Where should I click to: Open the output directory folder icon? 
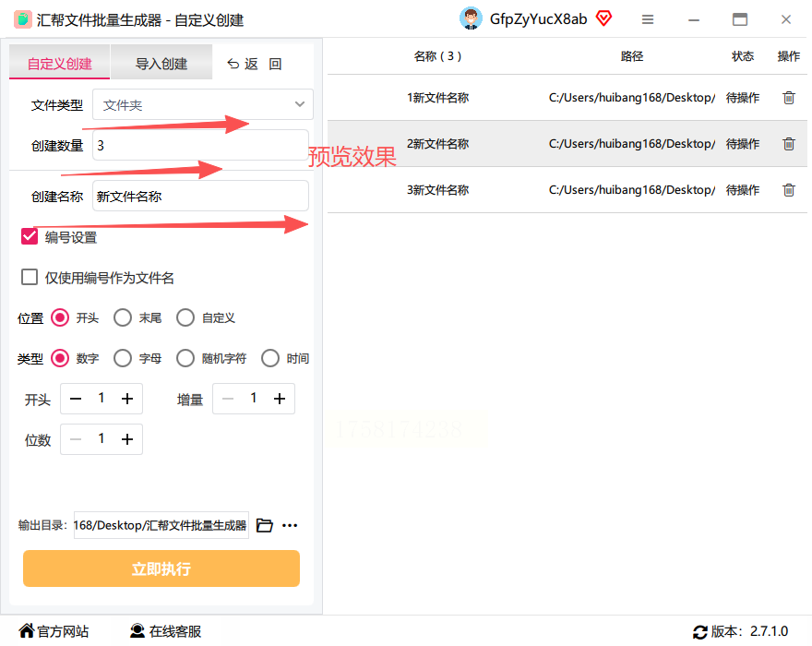pyautogui.click(x=265, y=525)
